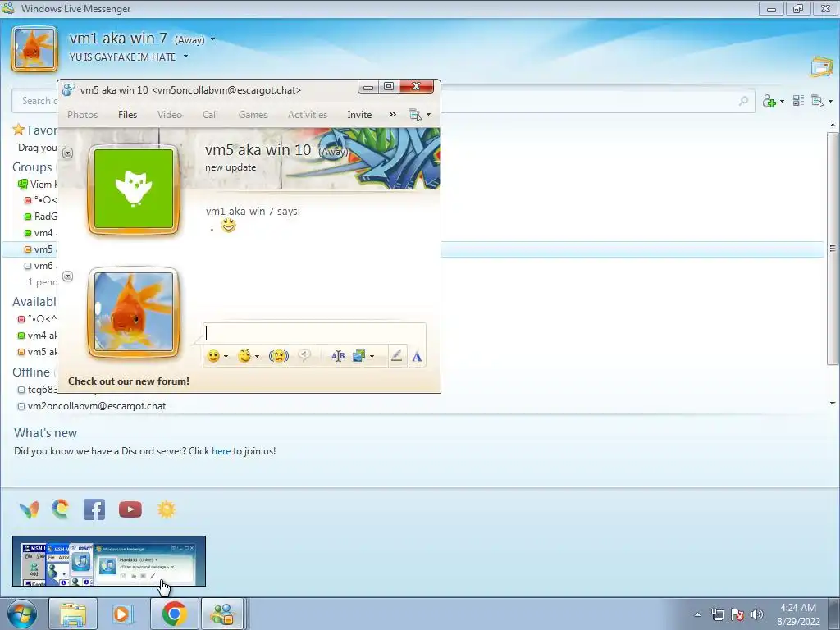This screenshot has width=840, height=630.
Task: Open the Facebook shortcut
Action: (x=94, y=509)
